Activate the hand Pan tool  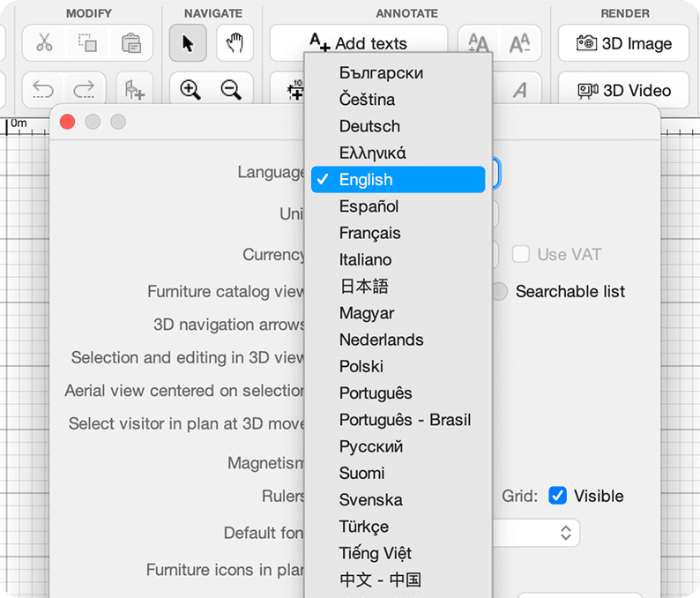[x=234, y=43]
